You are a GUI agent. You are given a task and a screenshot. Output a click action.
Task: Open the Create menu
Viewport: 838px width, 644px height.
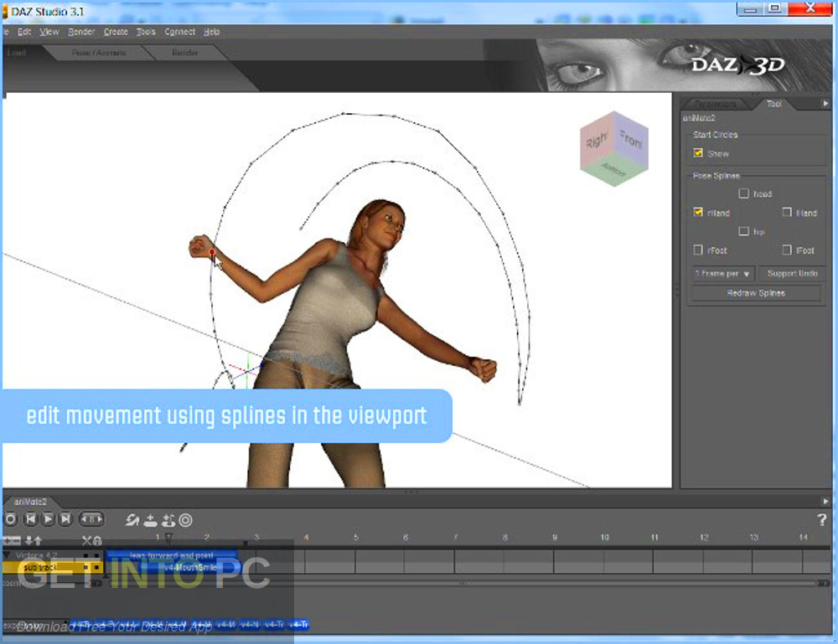click(x=116, y=32)
